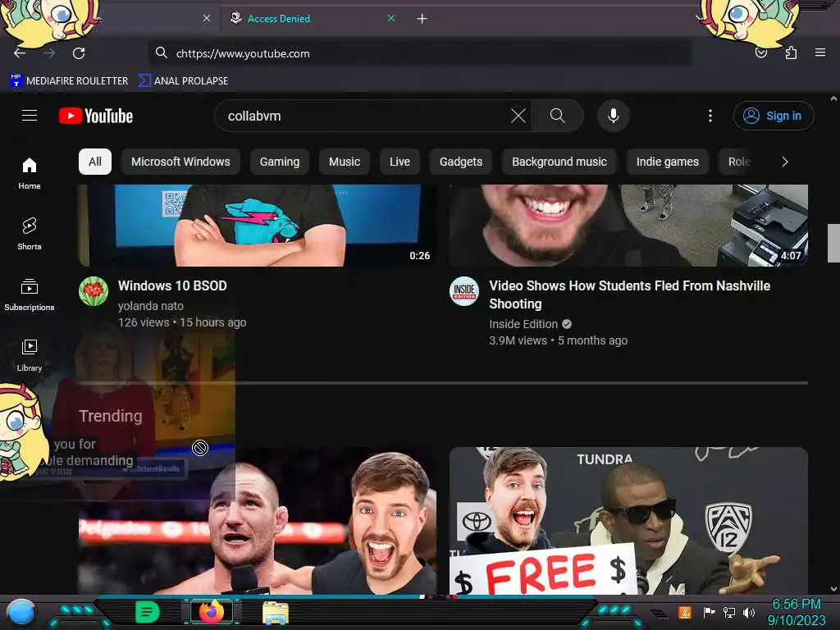Click the Firefox taskbar icon

(212, 612)
